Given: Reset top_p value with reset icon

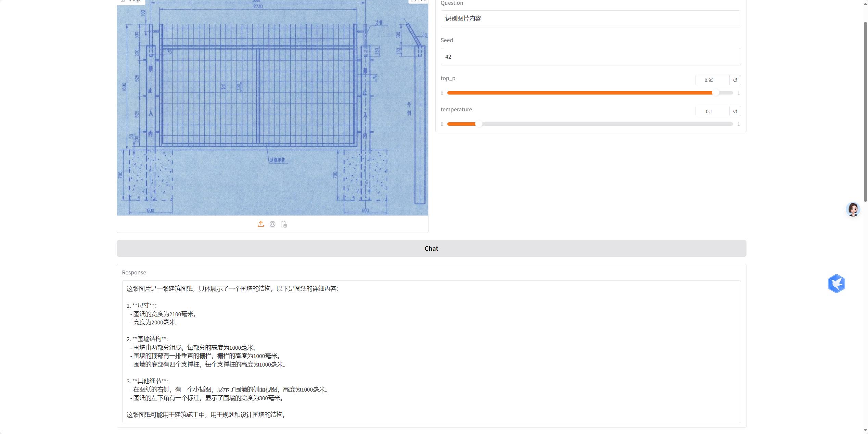Looking at the screenshot, I should pos(735,80).
